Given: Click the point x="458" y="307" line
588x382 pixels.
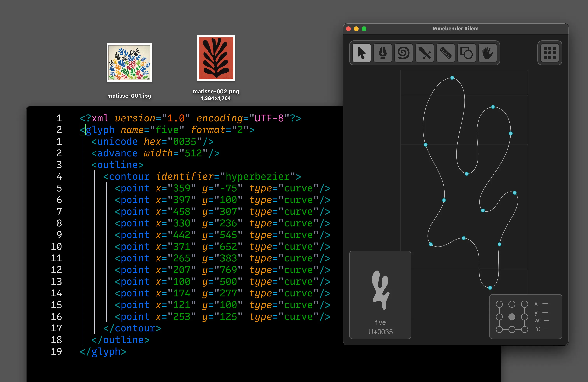Looking at the screenshot, I should click(223, 211).
